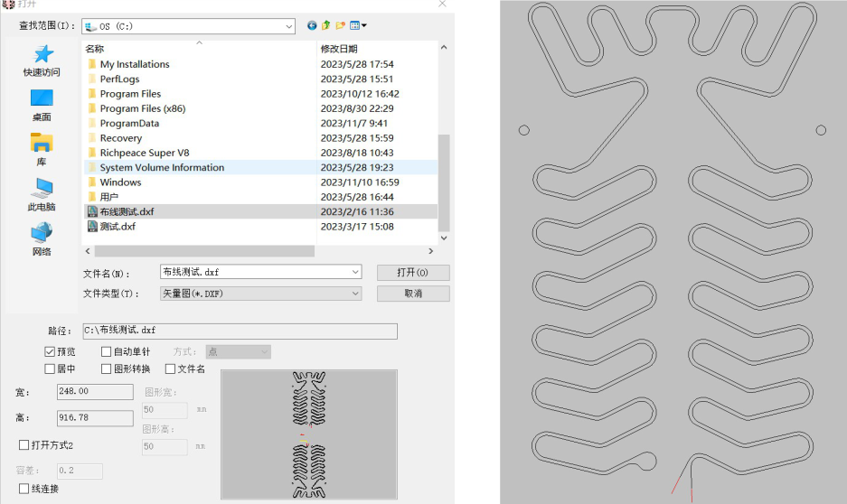Viewport: 847px width, 504px height.
Task: Click the horizontal scrollbar right arrow
Action: point(430,251)
